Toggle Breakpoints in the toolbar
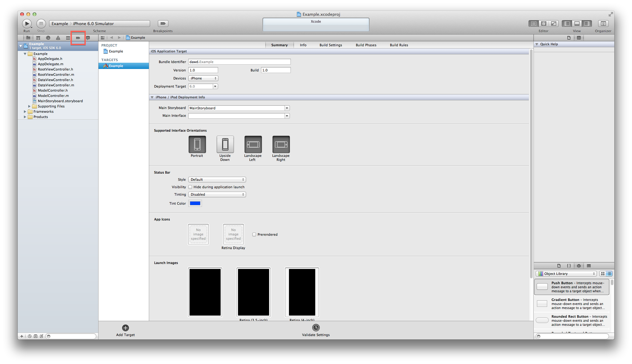Viewport: 632px width, 364px height. (x=163, y=24)
